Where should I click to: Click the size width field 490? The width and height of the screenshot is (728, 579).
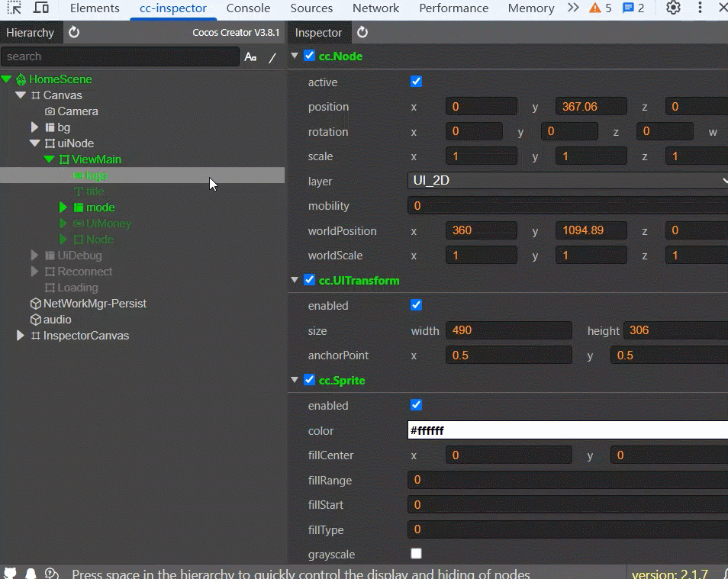point(509,330)
